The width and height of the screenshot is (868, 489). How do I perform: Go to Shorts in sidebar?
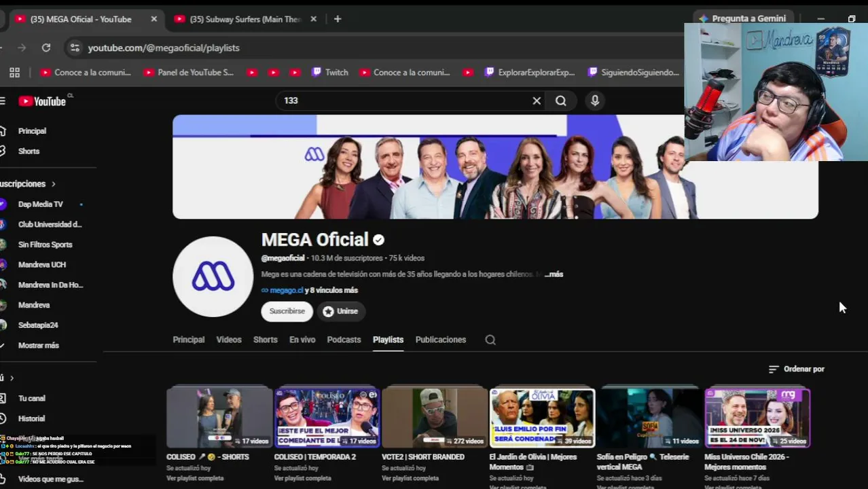coord(29,151)
